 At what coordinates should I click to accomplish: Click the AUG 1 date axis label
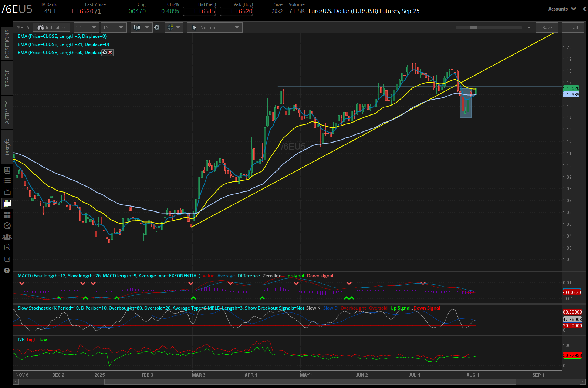click(x=473, y=375)
